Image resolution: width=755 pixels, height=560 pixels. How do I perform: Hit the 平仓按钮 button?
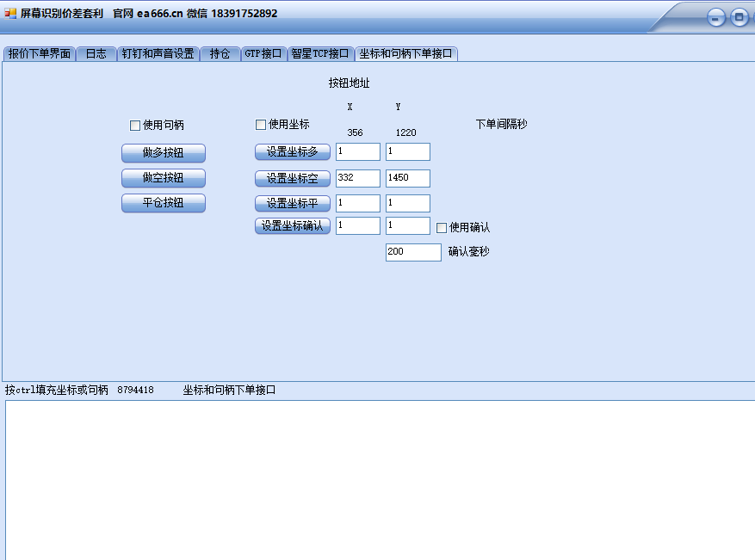coord(163,203)
